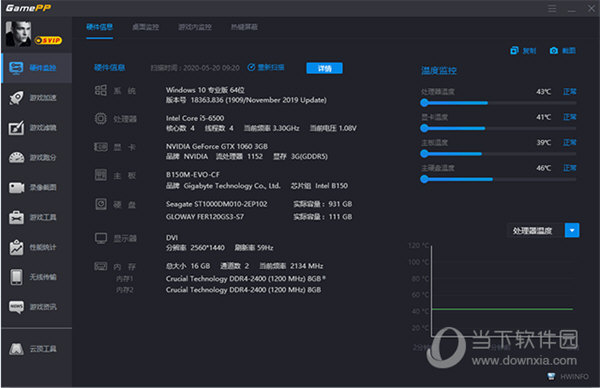Click the NVIDIA GeForce GTX 1060 3GB text
The height and width of the screenshot is (388, 600).
pyautogui.click(x=217, y=146)
